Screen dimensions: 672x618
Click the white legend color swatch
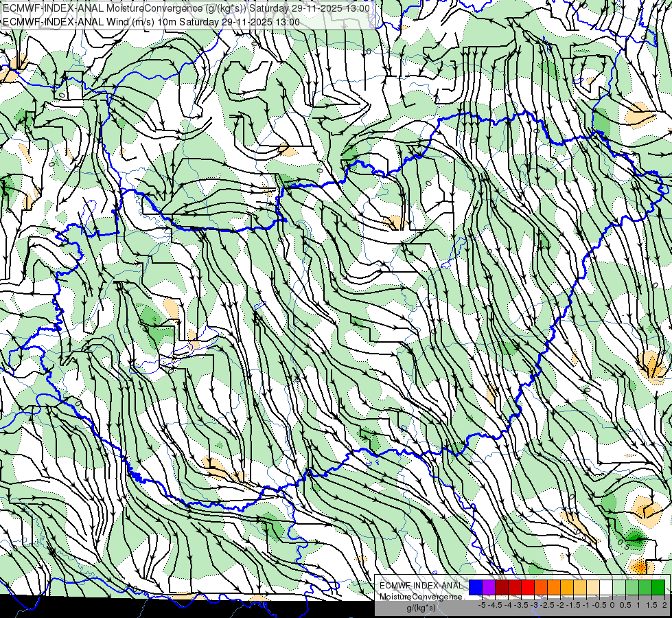pos(606,587)
